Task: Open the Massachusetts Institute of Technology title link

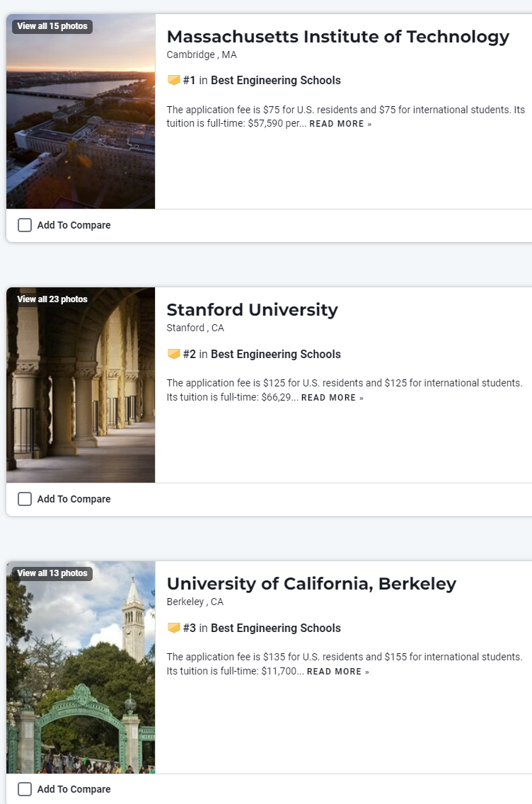Action: (337, 37)
